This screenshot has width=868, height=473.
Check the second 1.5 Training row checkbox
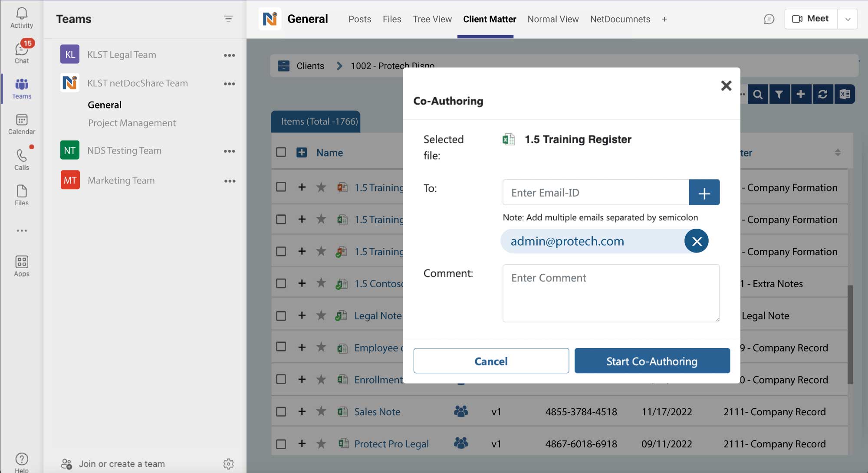(x=281, y=219)
